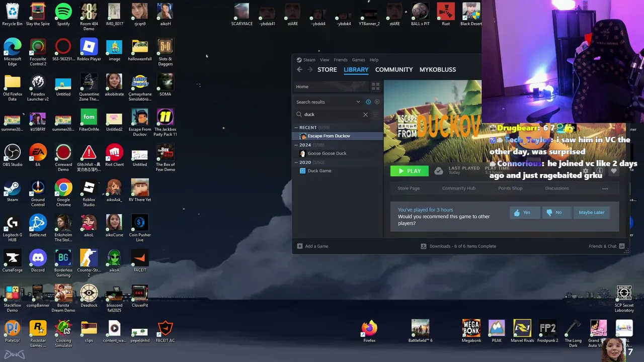The image size is (644, 362).
Task: Launch Battlefield 6 desktop icon
Action: tap(421, 331)
